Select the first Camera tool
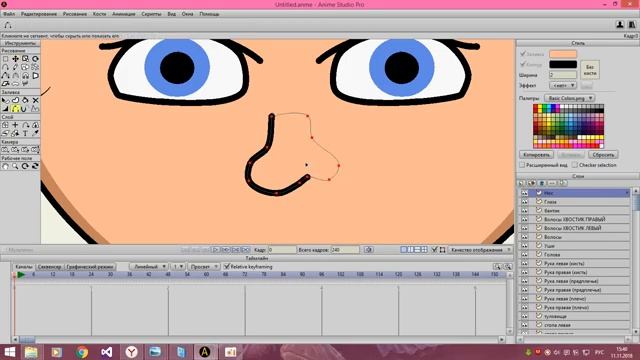The image size is (640, 360). [x=5, y=150]
